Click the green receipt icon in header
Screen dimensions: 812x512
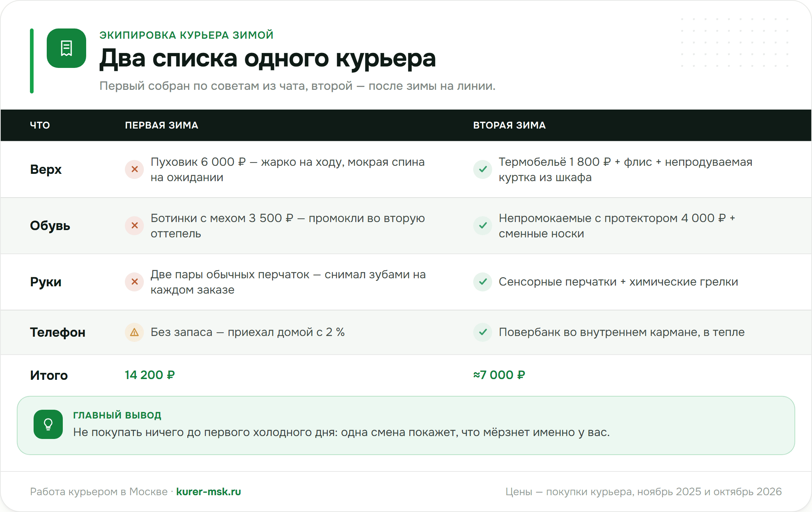66,48
